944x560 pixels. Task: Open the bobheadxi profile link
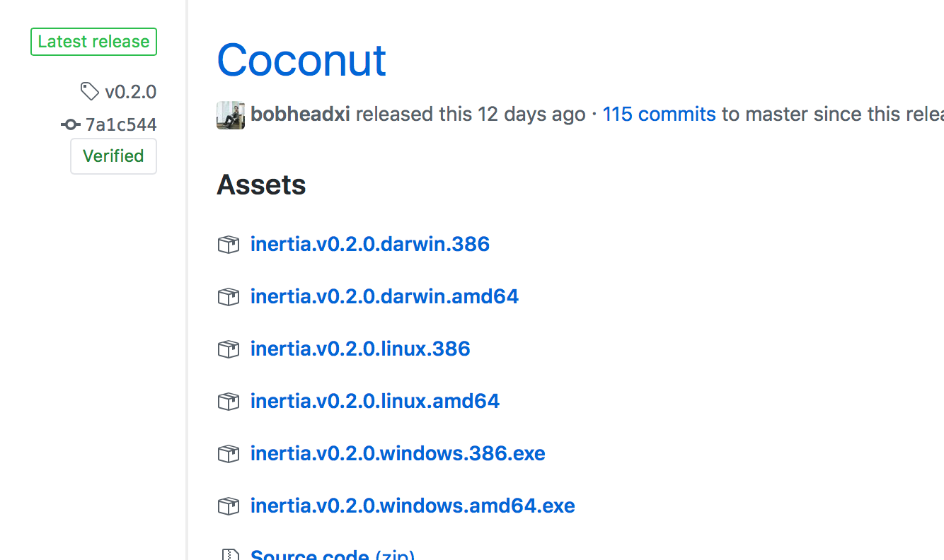[300, 114]
